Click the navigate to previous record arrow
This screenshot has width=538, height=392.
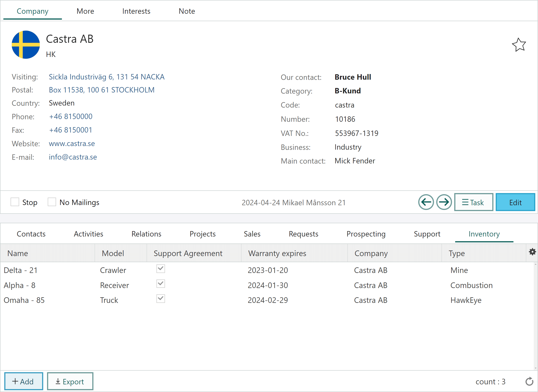(x=427, y=203)
